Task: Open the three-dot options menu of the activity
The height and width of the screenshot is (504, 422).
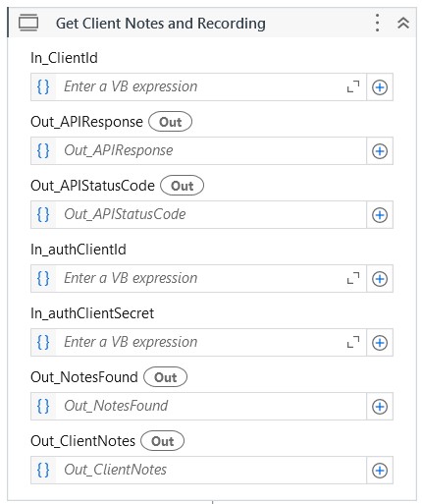Action: tap(377, 23)
